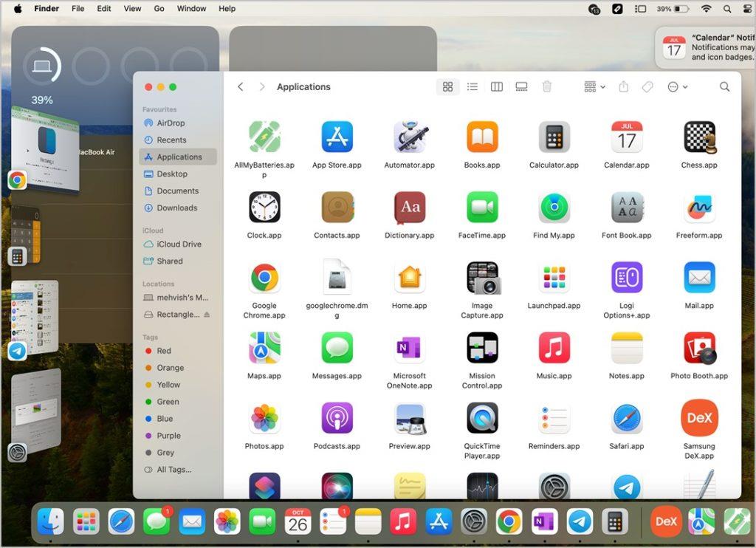This screenshot has width=756, height=548.
Task: Open the View menu
Action: pos(132,9)
